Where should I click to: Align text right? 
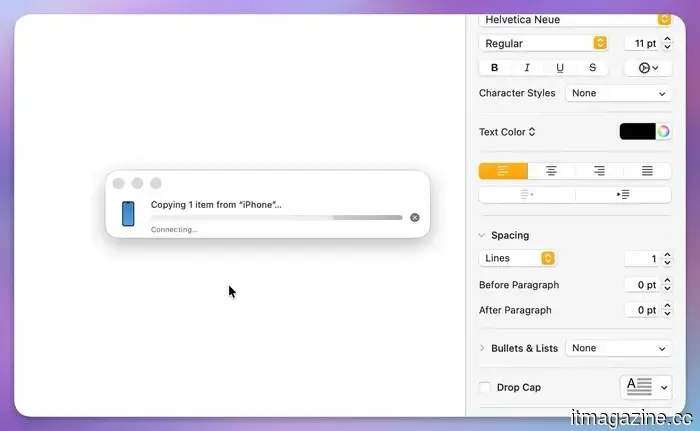click(x=599, y=171)
